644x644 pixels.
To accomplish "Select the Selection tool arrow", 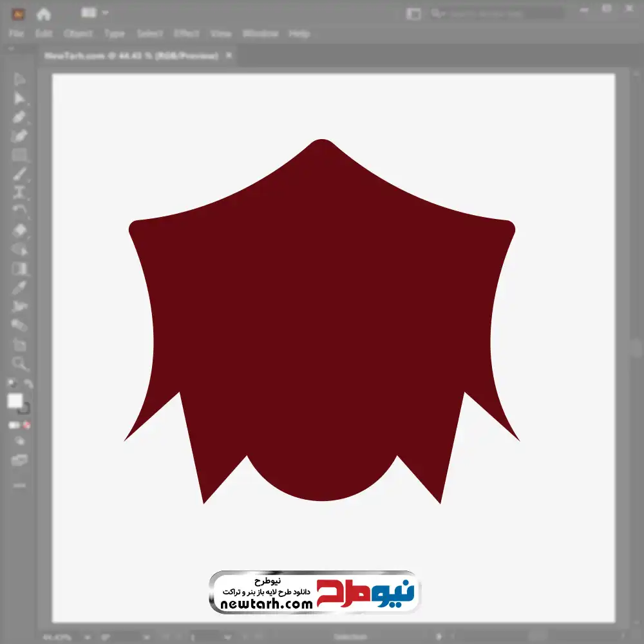I will point(19,79).
